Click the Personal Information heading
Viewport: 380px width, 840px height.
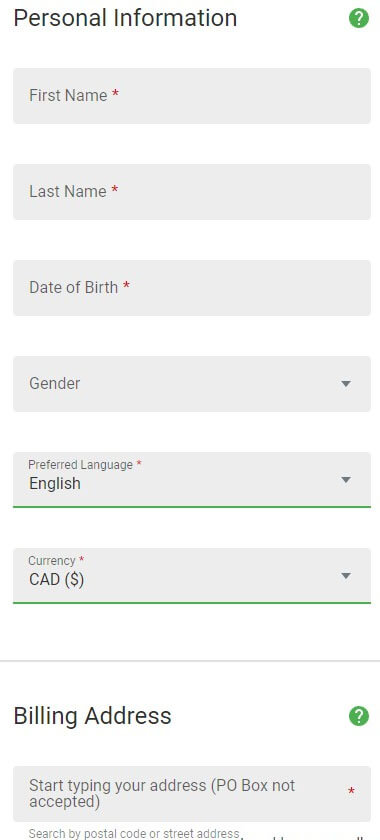point(125,19)
